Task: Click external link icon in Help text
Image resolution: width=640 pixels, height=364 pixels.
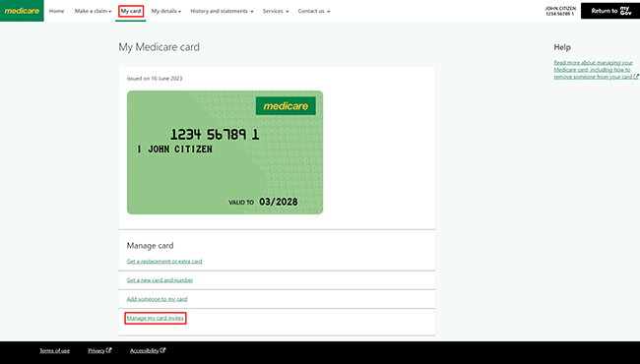Action: pyautogui.click(x=636, y=76)
